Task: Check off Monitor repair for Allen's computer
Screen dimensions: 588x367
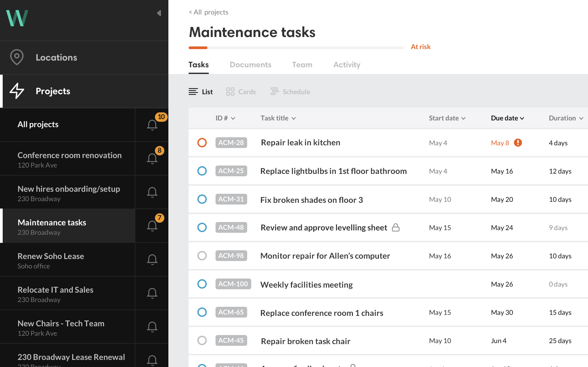Action: pos(202,256)
